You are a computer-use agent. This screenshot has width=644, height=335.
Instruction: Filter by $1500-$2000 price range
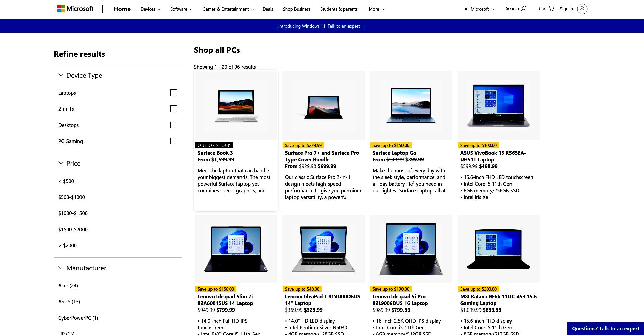pos(73,229)
